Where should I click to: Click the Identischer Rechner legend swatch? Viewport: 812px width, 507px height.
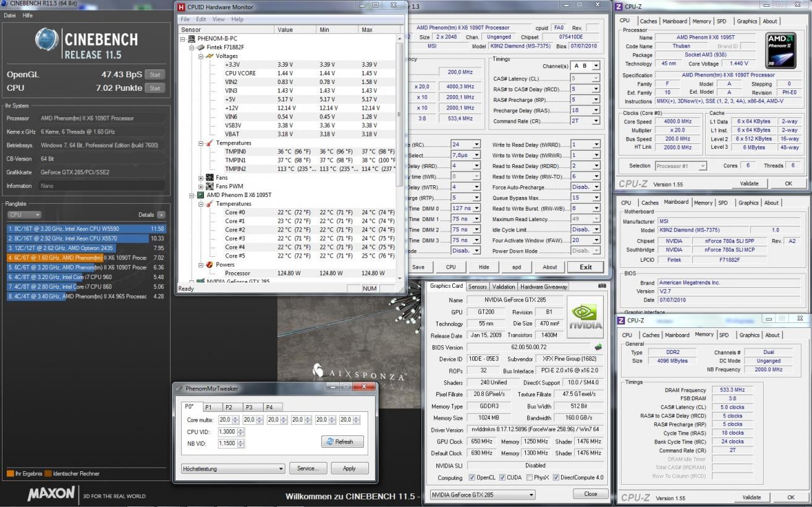point(48,474)
